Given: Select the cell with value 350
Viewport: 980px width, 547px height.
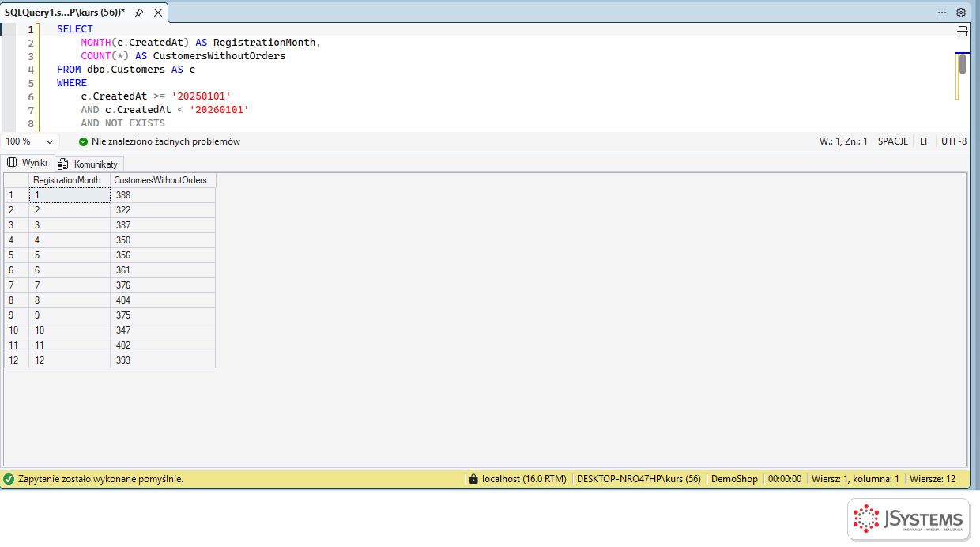Looking at the screenshot, I should click(x=163, y=240).
